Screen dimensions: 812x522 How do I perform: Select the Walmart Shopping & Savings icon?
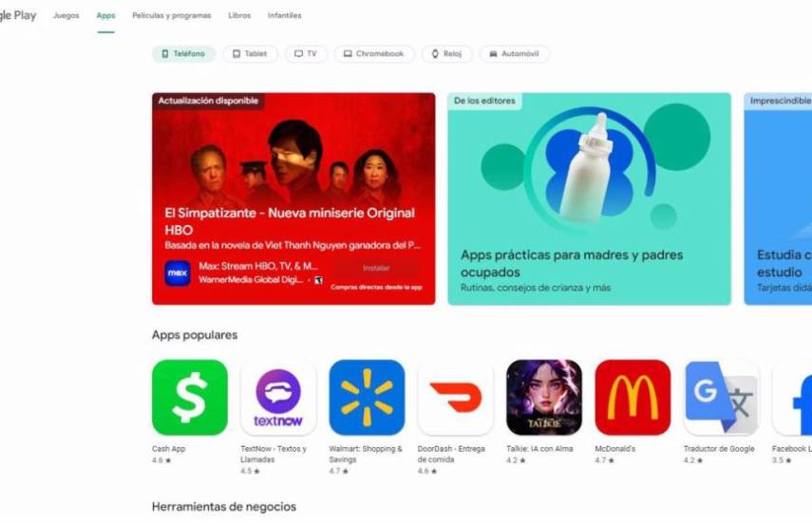pyautogui.click(x=367, y=398)
